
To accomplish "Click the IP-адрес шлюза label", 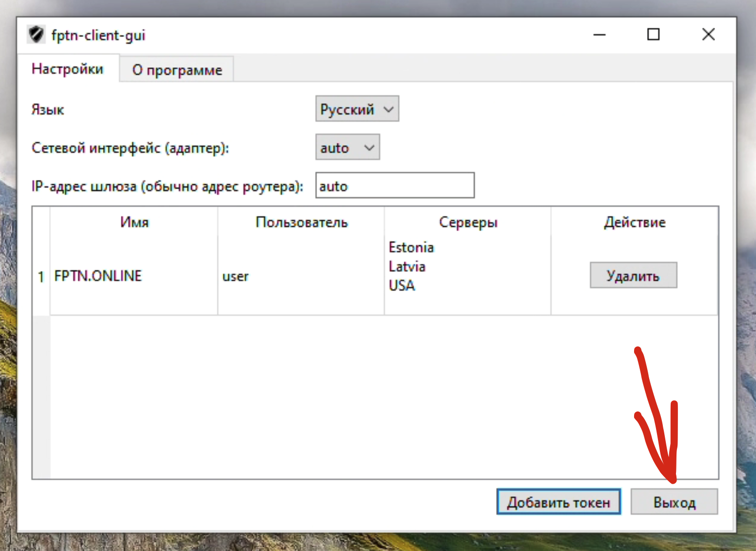I will (167, 186).
